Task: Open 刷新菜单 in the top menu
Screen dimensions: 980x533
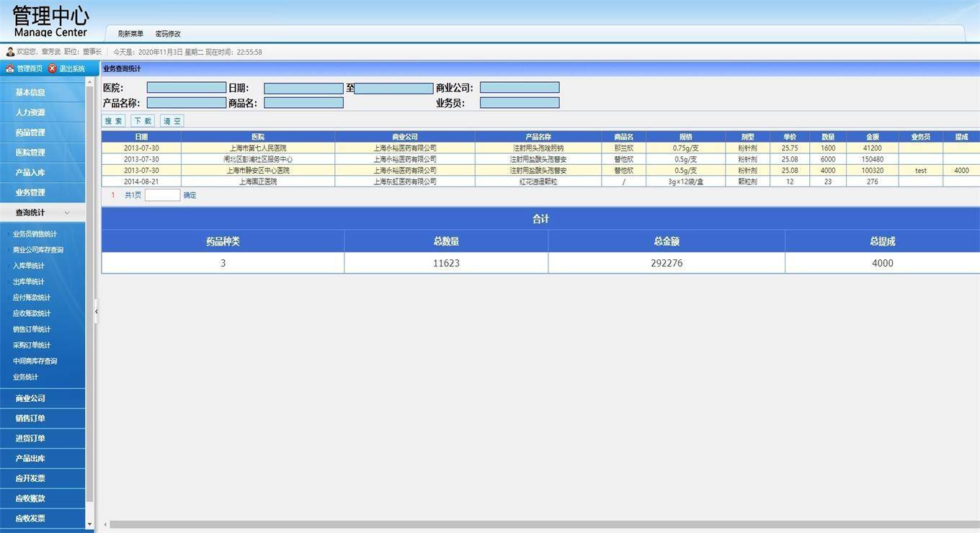Action: coord(130,34)
